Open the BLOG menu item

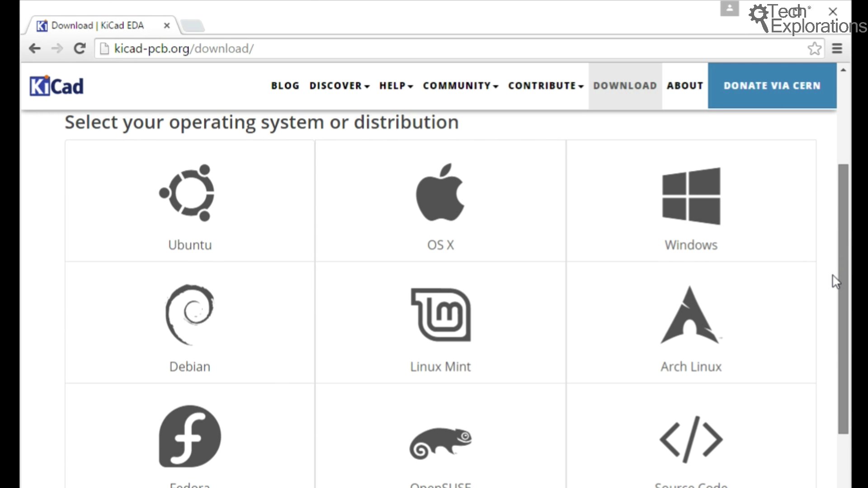coord(285,86)
